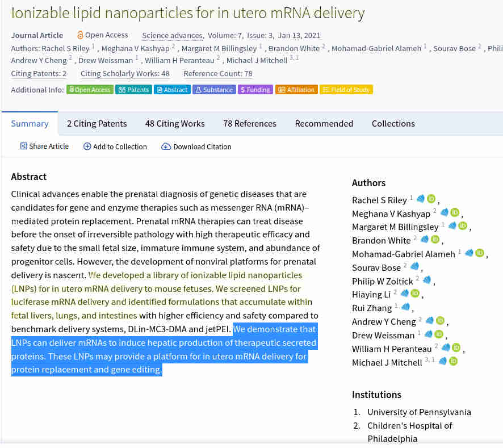Click Mohamad-Gabriel Alameh in header authors line
Viewport: 503px width, 448px height.
(376, 48)
